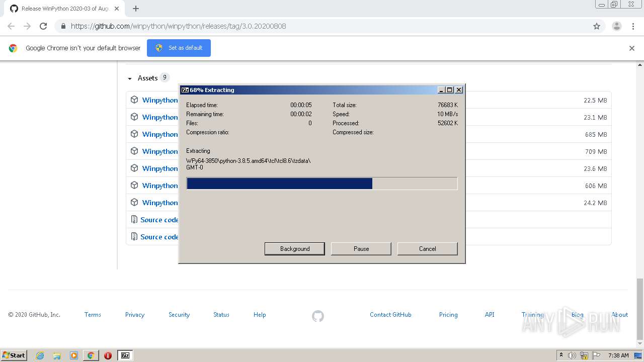
Task: Open Contact GitHub footer link
Action: (x=390, y=315)
